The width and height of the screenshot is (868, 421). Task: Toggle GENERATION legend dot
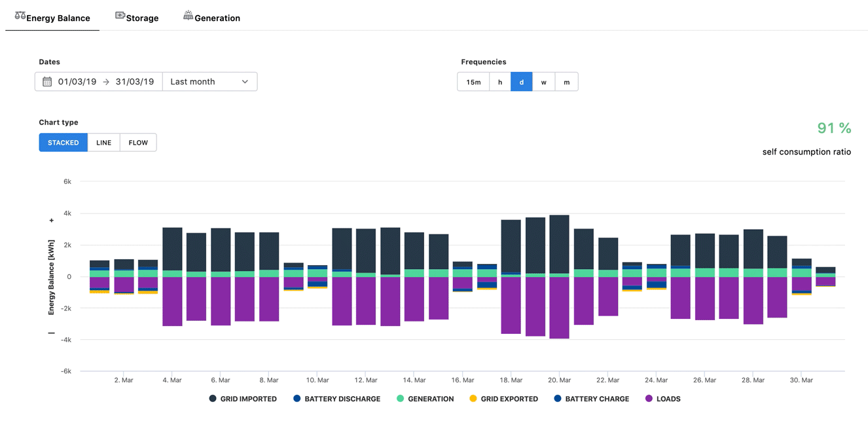click(400, 399)
